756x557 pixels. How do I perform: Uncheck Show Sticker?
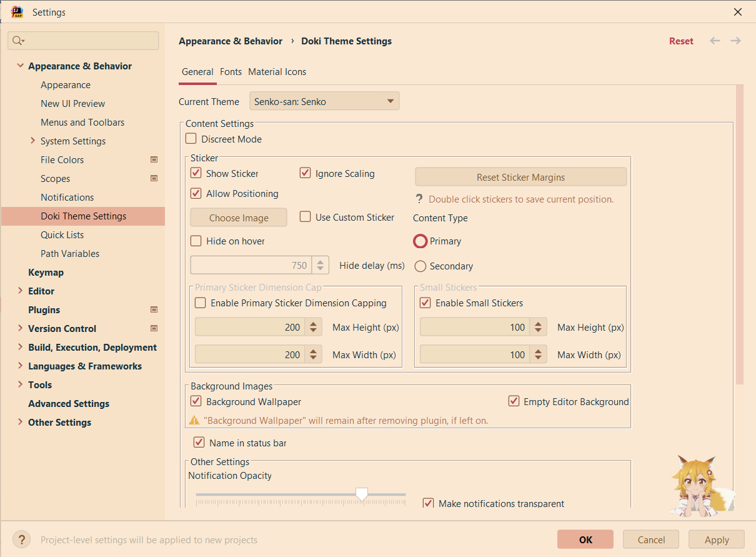[196, 173]
